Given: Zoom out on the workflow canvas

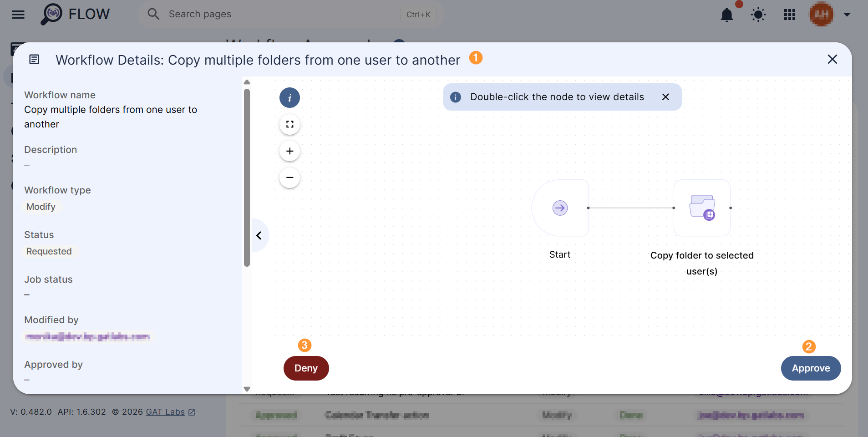Looking at the screenshot, I should 289,177.
